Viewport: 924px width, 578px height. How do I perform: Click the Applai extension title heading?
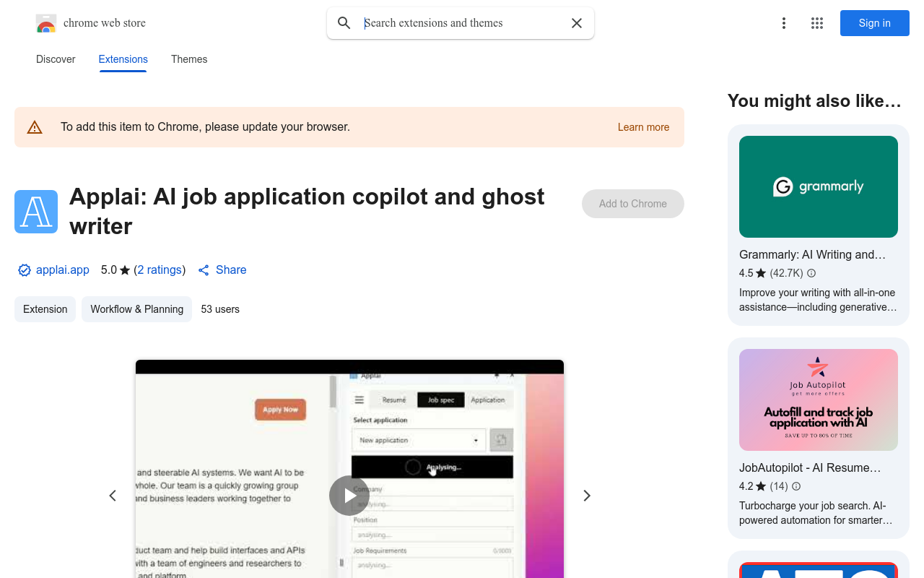(307, 211)
